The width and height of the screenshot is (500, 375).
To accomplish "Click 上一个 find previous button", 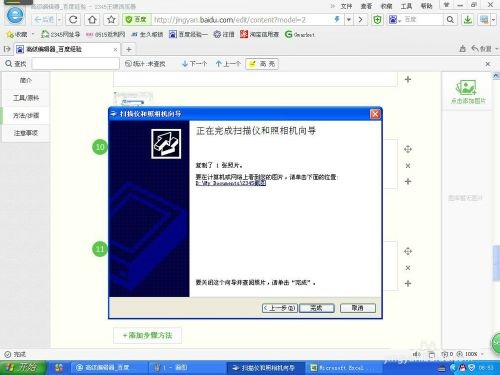I will 228,64.
